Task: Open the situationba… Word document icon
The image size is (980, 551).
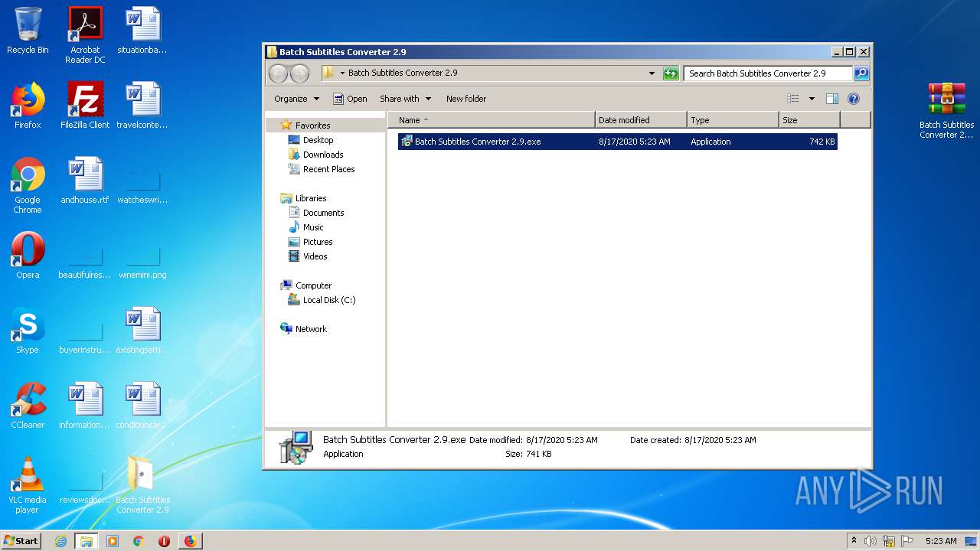Action: 142,31
